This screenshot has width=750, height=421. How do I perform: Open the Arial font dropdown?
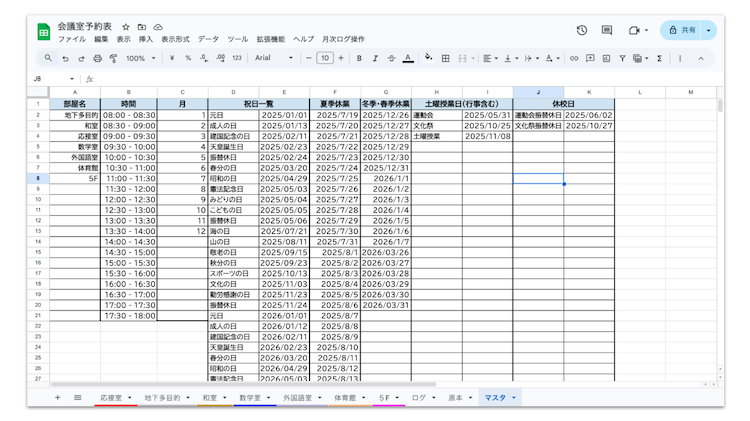tap(274, 59)
